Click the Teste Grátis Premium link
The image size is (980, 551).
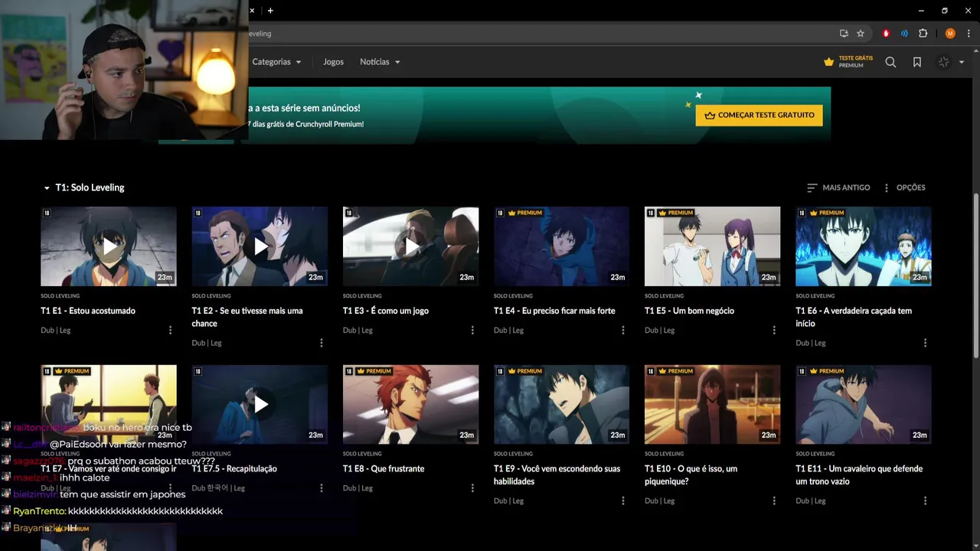coord(848,62)
